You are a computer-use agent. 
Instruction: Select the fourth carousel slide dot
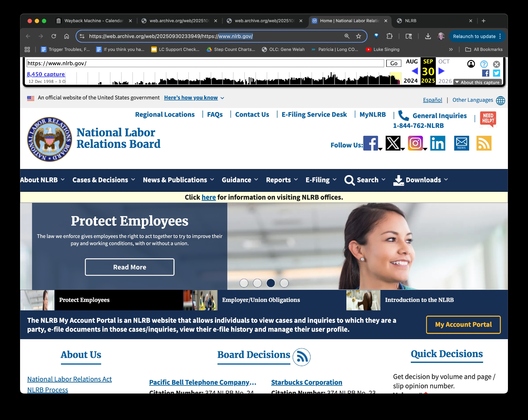click(284, 283)
